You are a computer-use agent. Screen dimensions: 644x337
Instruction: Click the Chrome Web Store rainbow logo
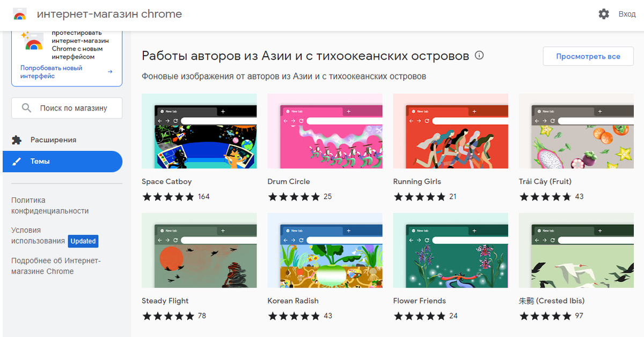(x=20, y=14)
